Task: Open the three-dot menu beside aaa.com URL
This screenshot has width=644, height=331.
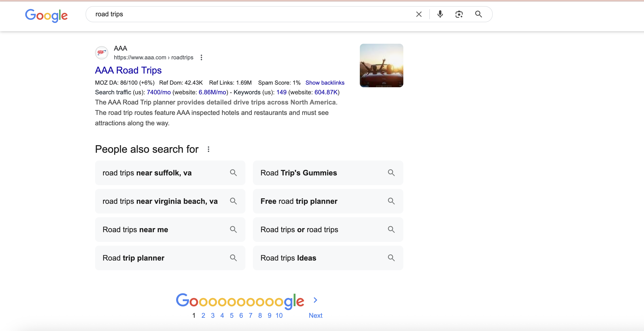Action: coord(201,57)
